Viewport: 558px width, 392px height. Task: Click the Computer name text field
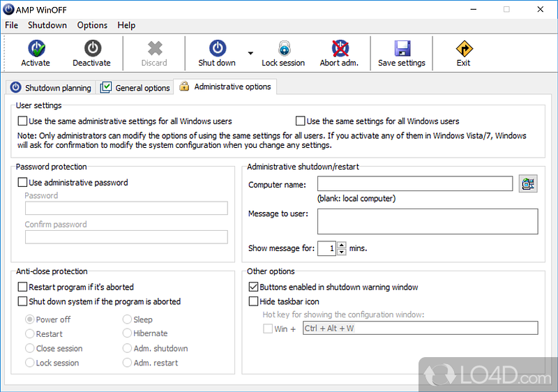pos(415,184)
